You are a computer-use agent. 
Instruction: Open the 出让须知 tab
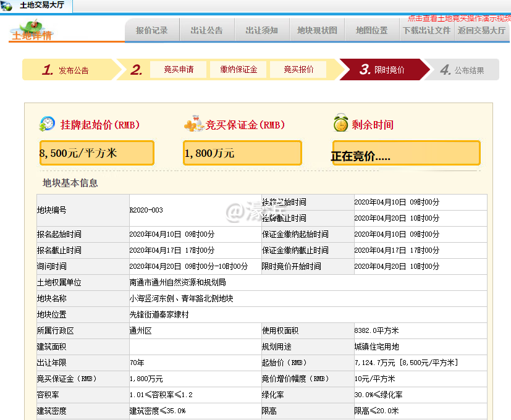[x=261, y=29]
